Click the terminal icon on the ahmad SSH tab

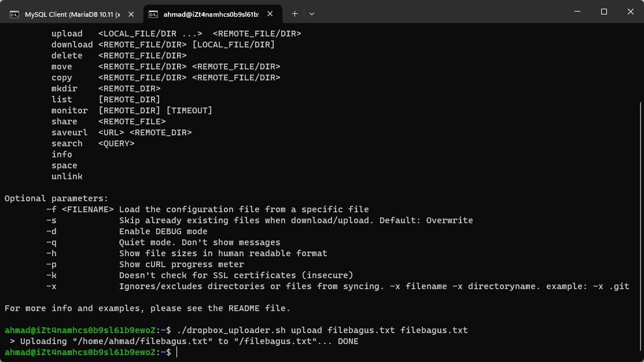(152, 13)
